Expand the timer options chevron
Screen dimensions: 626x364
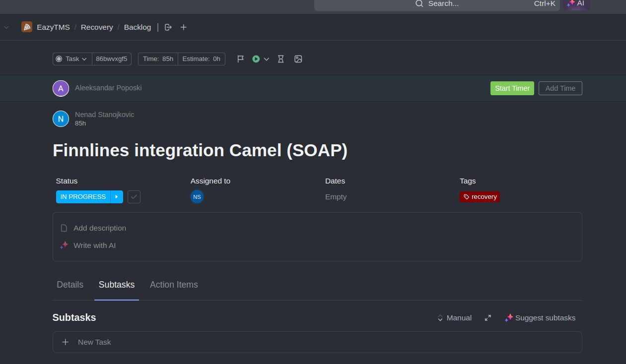267,59
